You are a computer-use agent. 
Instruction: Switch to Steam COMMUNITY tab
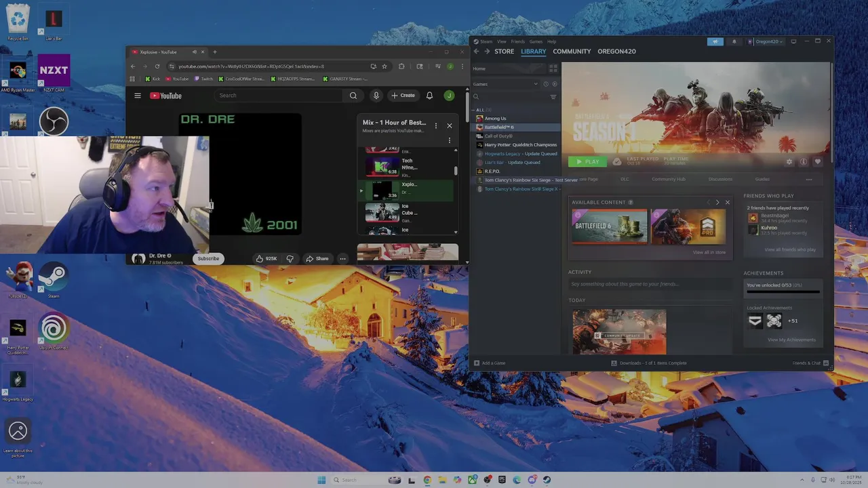(572, 52)
